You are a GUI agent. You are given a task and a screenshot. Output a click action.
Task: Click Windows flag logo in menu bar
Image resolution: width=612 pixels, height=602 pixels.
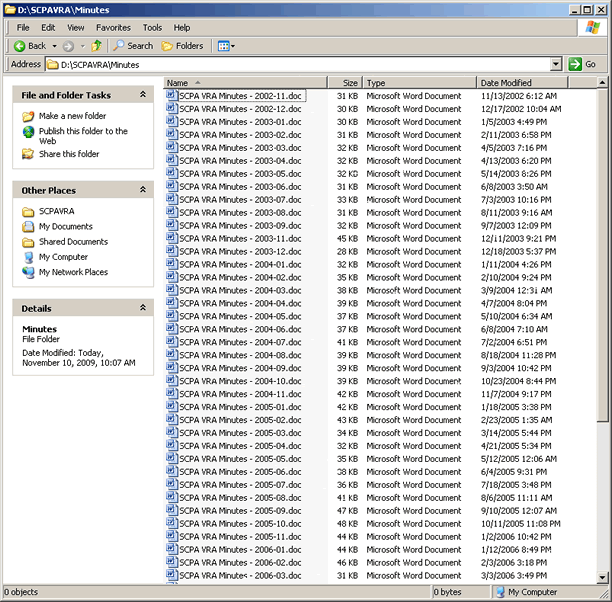pyautogui.click(x=592, y=28)
